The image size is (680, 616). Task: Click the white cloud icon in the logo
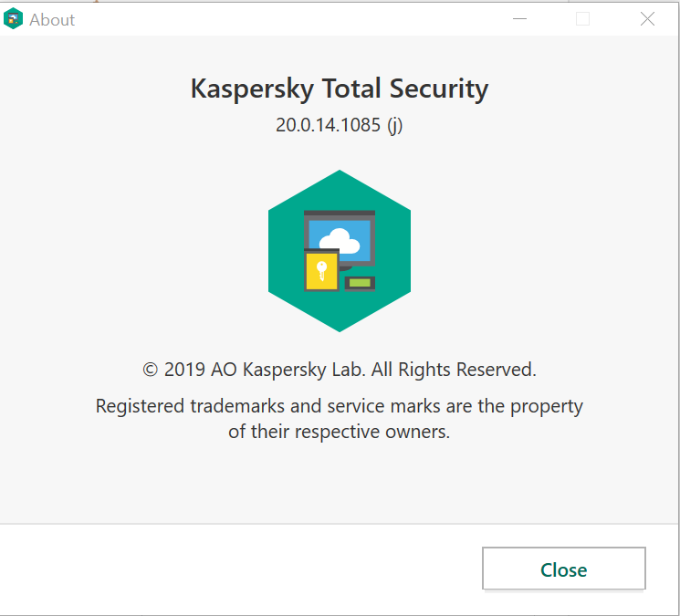(339, 241)
